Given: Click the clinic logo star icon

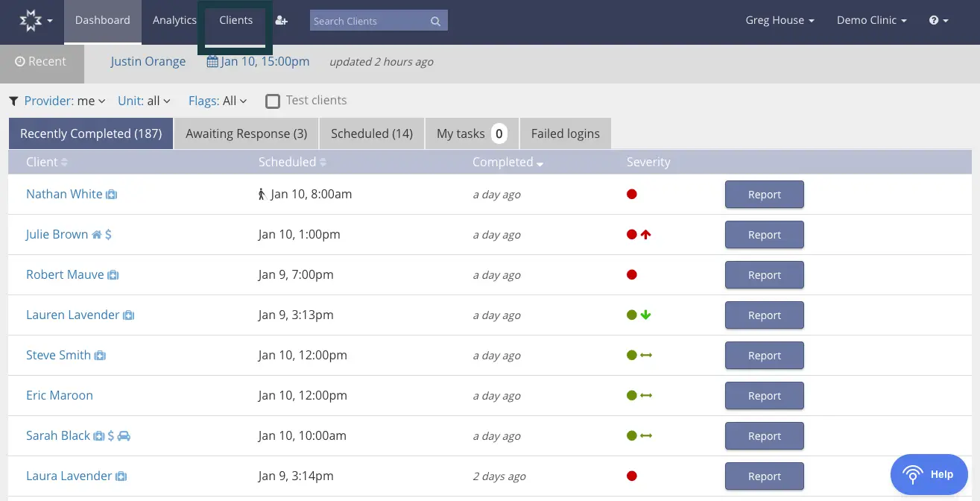Looking at the screenshot, I should 31,20.
